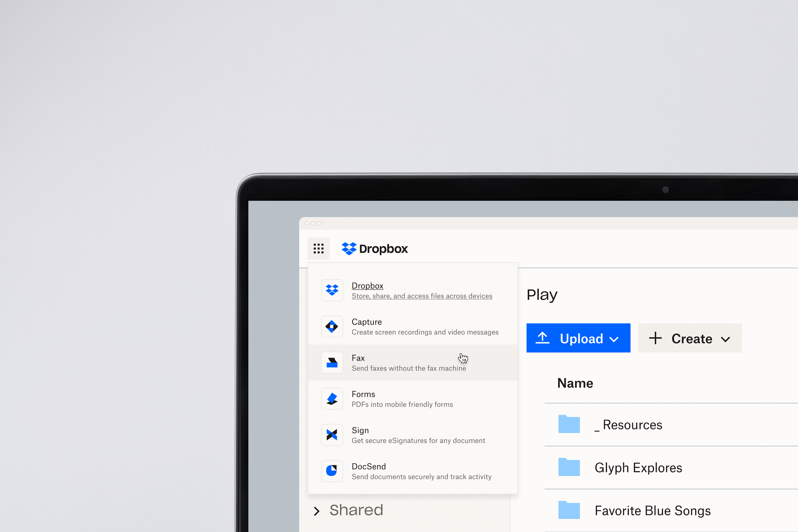Click the Dropbox logo in header
This screenshot has width=798, height=532.
(374, 249)
